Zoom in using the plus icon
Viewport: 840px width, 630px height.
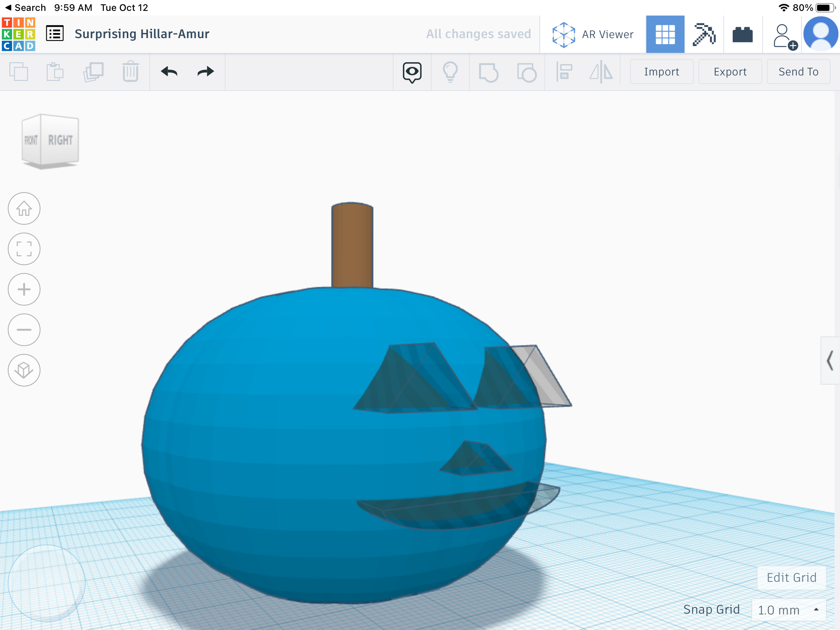[x=24, y=289]
